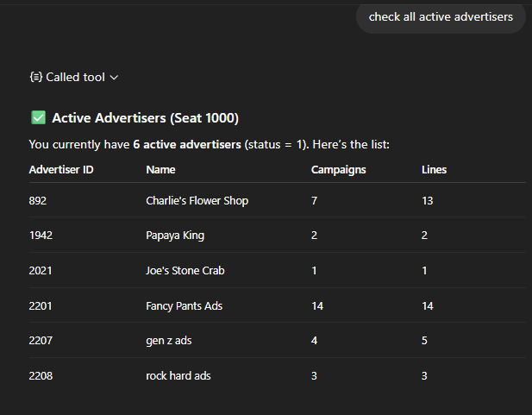
Task: Click the tool icon beside Called tool
Action: 35,77
